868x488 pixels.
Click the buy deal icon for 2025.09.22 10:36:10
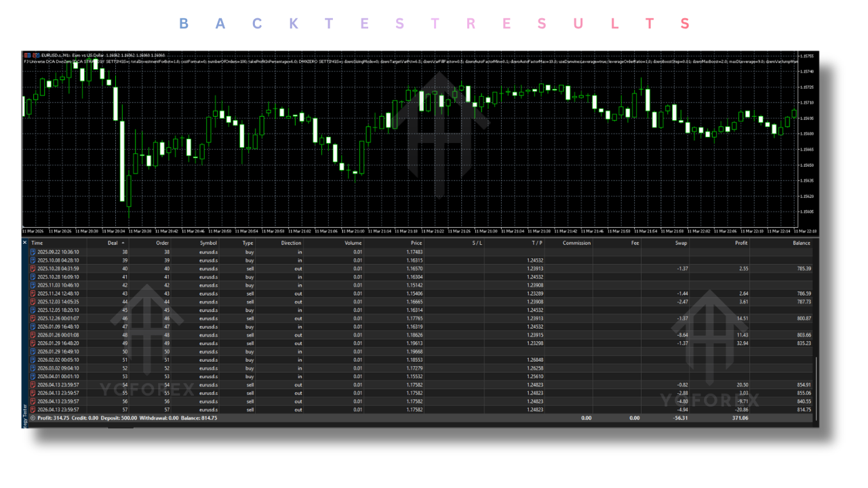click(x=33, y=252)
